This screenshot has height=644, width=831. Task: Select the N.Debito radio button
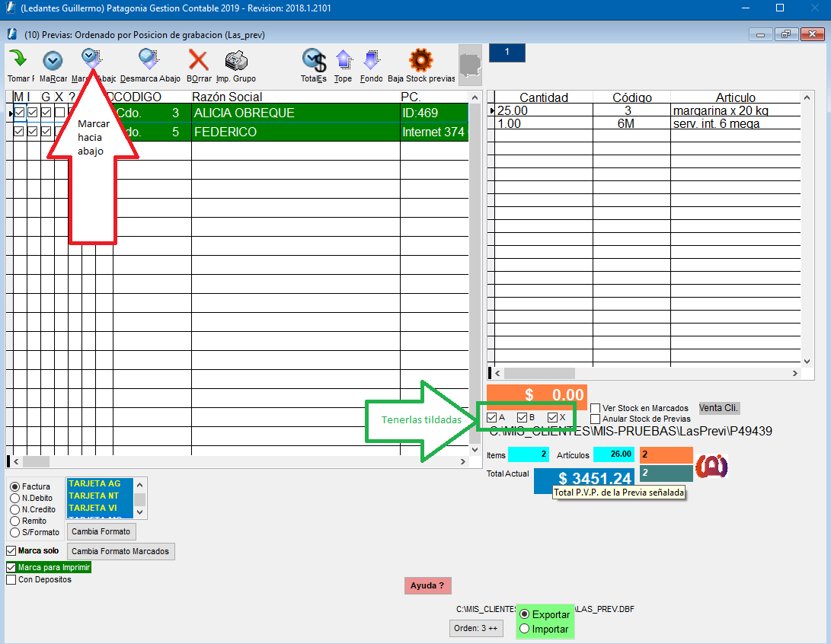[14, 498]
